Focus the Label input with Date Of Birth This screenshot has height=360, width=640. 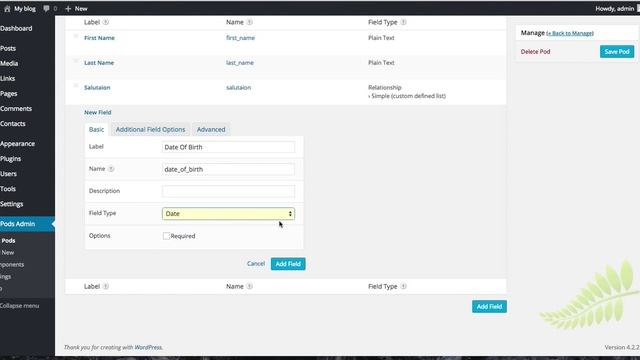228,147
